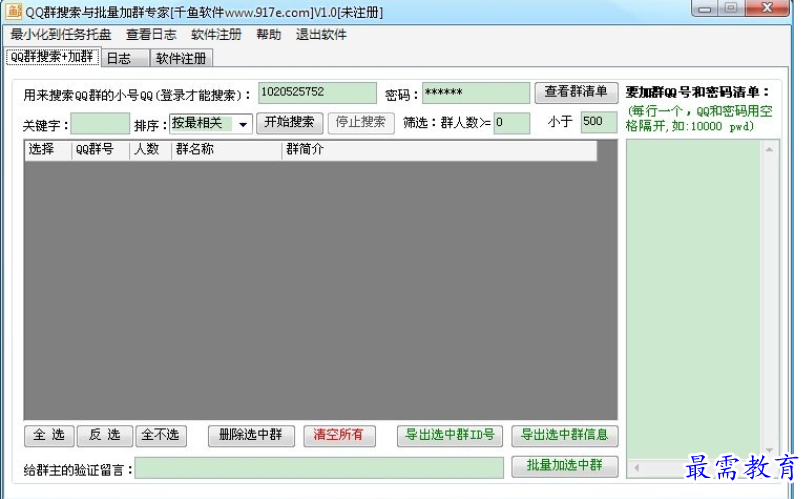Sort by the QQ群号 column header
807x499 pixels.
pos(100,150)
